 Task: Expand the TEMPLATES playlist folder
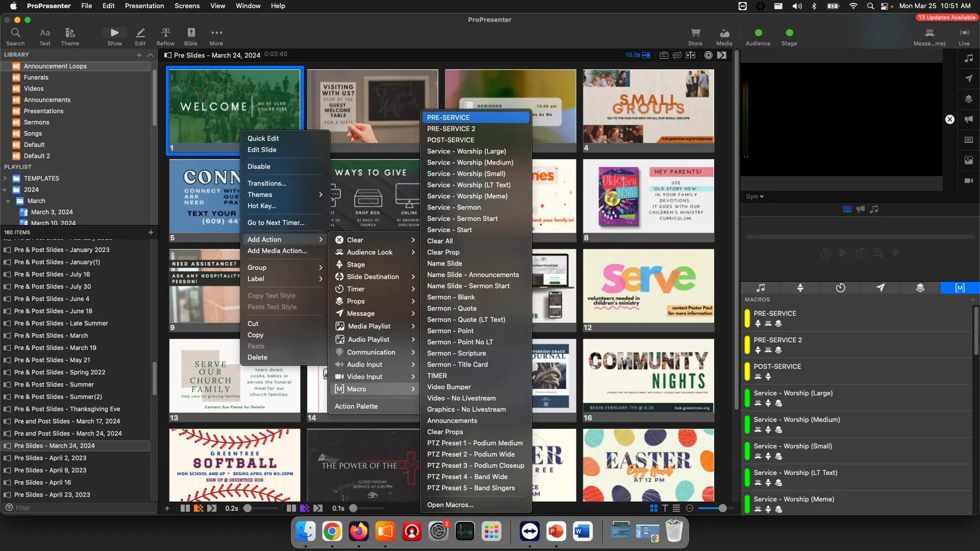coord(5,179)
